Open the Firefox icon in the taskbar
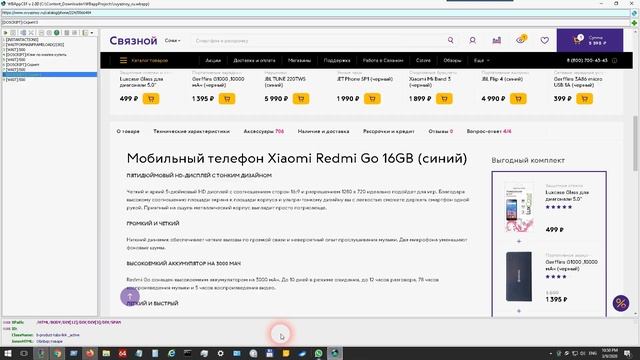 pyautogui.click(x=90, y=353)
